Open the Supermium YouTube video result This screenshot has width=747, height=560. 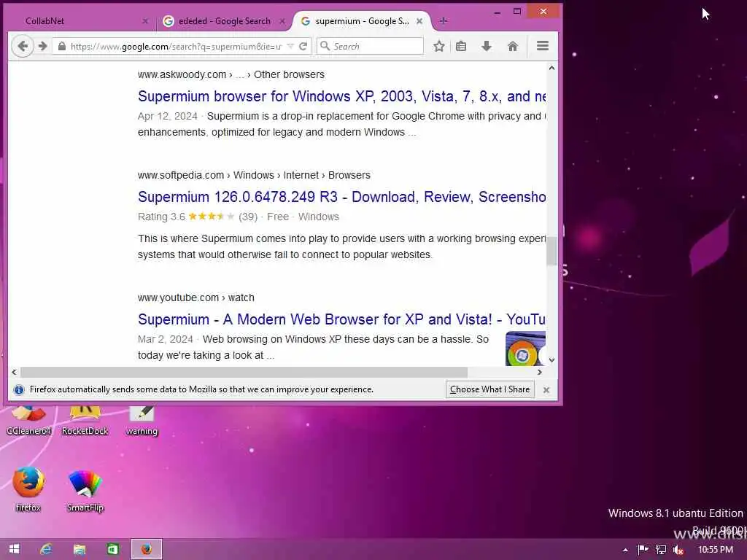[x=341, y=319]
